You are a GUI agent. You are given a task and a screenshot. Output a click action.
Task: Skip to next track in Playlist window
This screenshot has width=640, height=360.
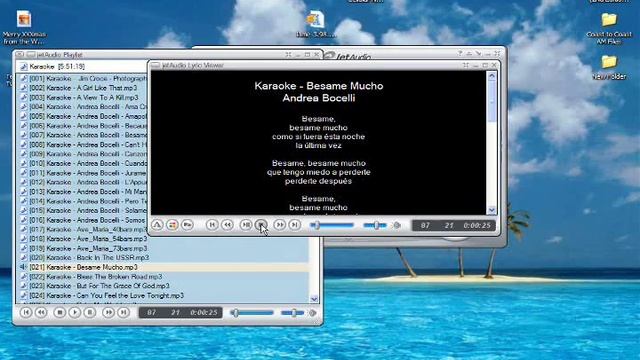pyautogui.click(x=123, y=312)
